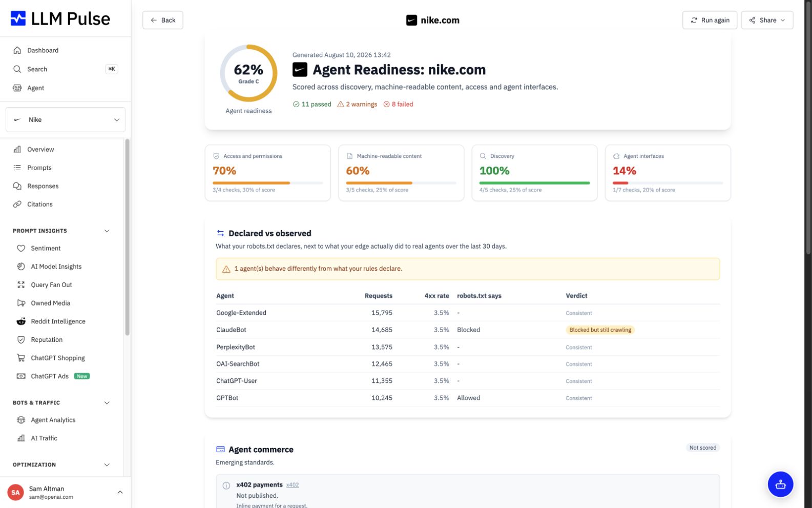Click the 62% Grade C readiness gauge
The image size is (812, 508).
(248, 73)
